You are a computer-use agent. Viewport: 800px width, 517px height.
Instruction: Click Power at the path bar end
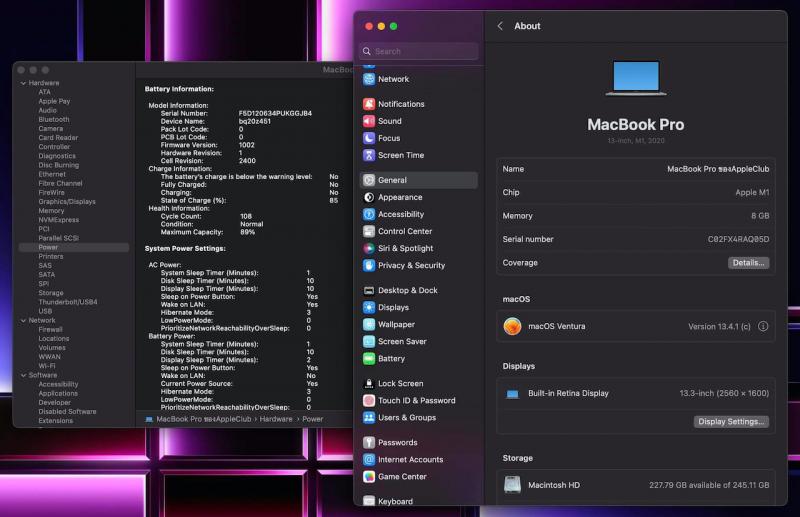tap(312, 419)
